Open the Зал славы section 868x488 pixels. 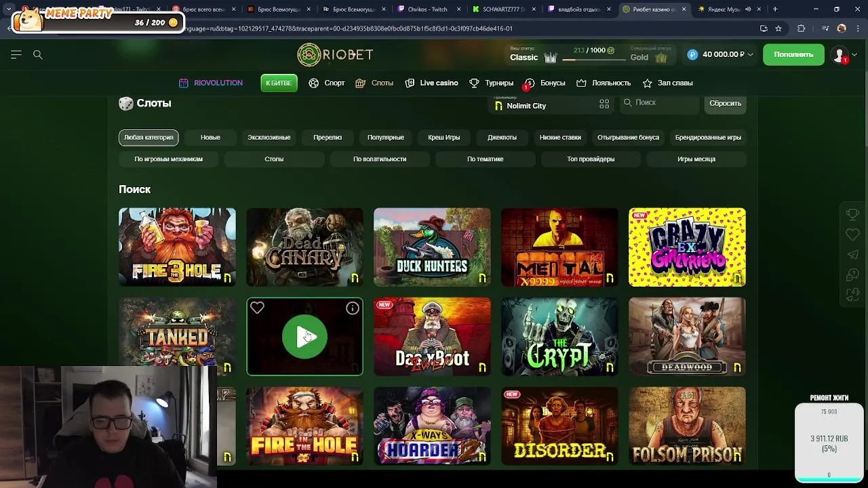pos(668,83)
